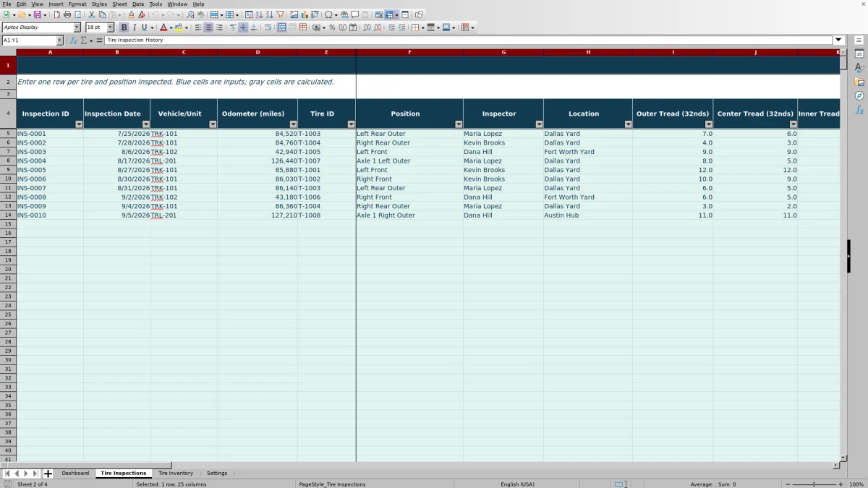Sort ascending icon in toolbar
Screen dimensions: 868x488
(x=259, y=14)
